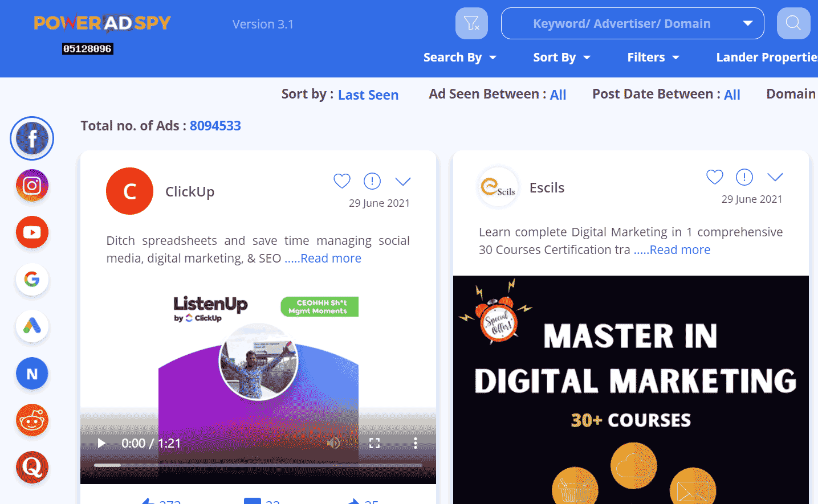Select the Facebook ads platform icon
Image resolution: width=818 pixels, height=504 pixels.
(32, 138)
